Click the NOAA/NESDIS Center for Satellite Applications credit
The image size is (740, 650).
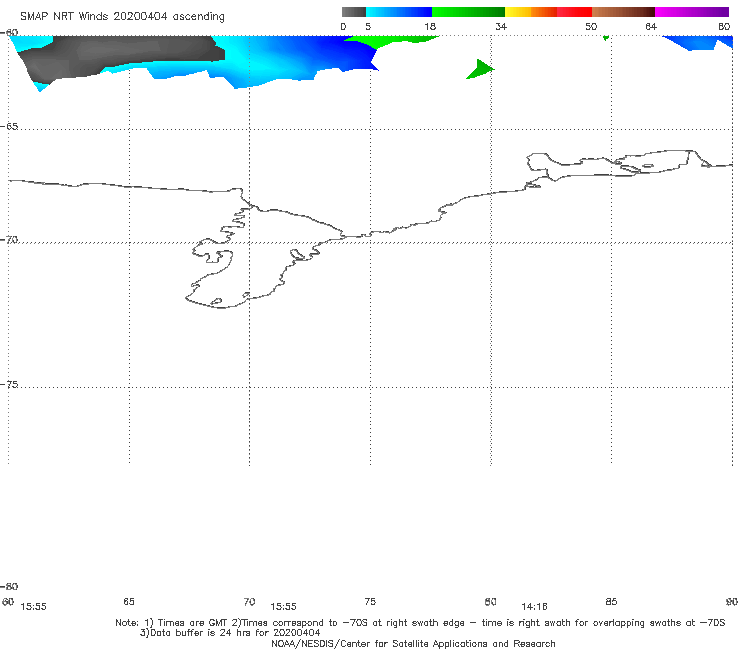pos(413,643)
